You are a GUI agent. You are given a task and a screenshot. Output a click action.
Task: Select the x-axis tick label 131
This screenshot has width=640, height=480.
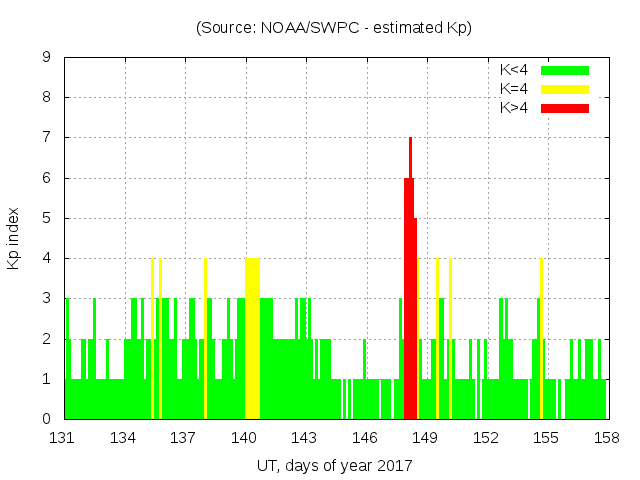tap(64, 437)
